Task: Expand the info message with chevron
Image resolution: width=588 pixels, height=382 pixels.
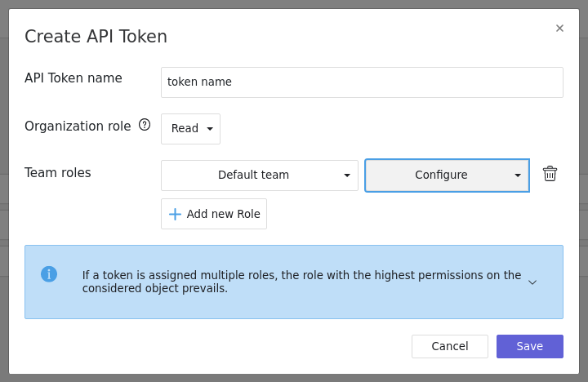Action: pyautogui.click(x=532, y=282)
